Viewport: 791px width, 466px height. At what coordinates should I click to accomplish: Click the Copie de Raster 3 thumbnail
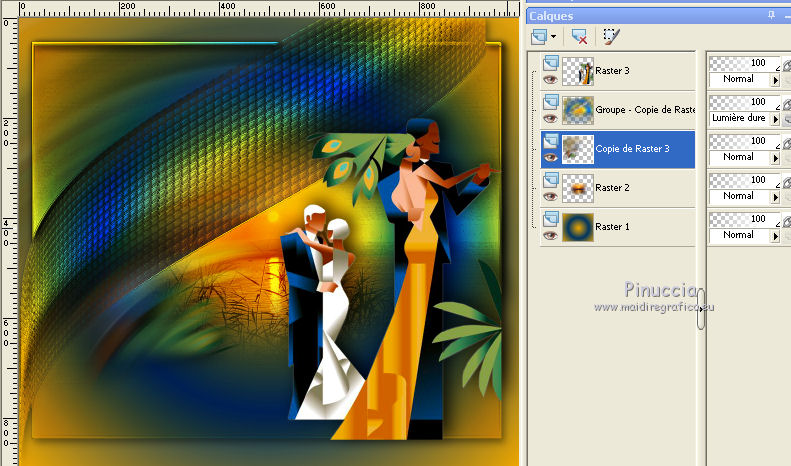578,149
